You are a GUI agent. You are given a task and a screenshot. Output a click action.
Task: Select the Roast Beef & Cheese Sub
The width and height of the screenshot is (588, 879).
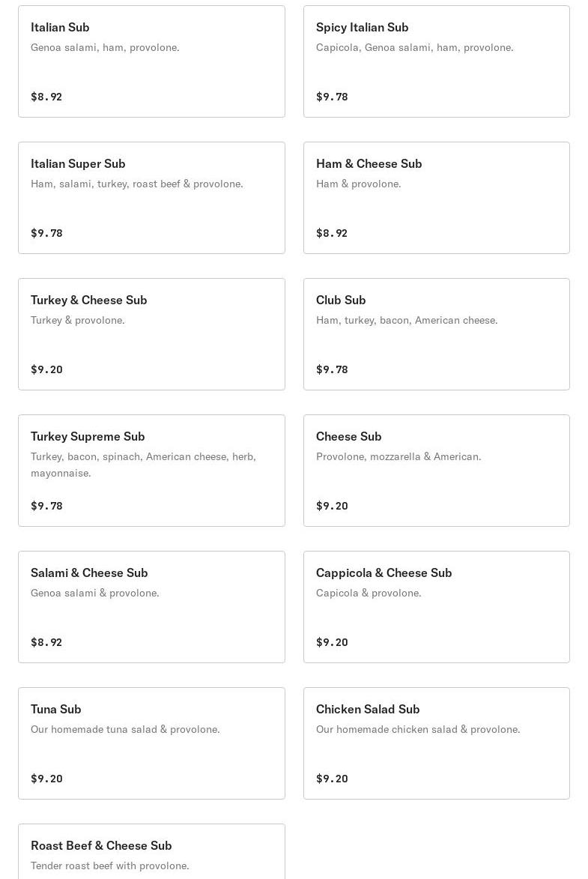pos(151,851)
